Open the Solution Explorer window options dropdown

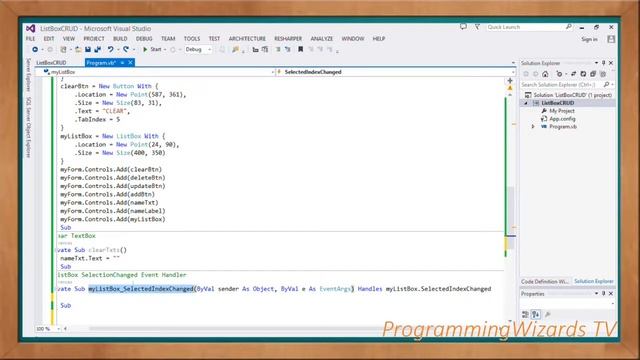(x=596, y=63)
